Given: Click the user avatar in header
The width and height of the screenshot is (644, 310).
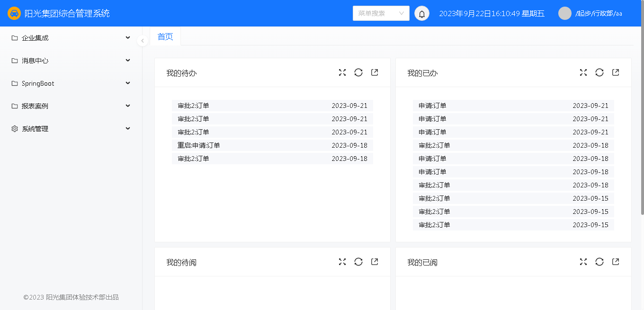Looking at the screenshot, I should 564,13.
